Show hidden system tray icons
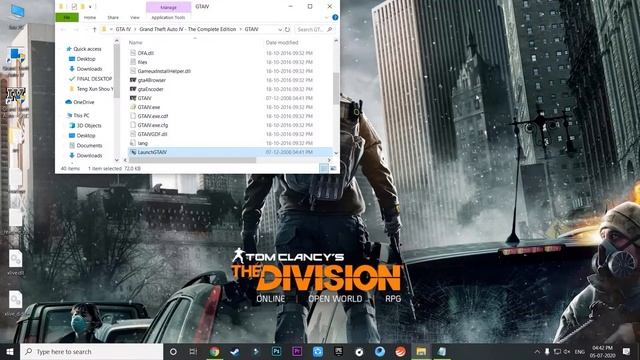Image resolution: width=640 pixels, height=360 pixels. point(537,351)
